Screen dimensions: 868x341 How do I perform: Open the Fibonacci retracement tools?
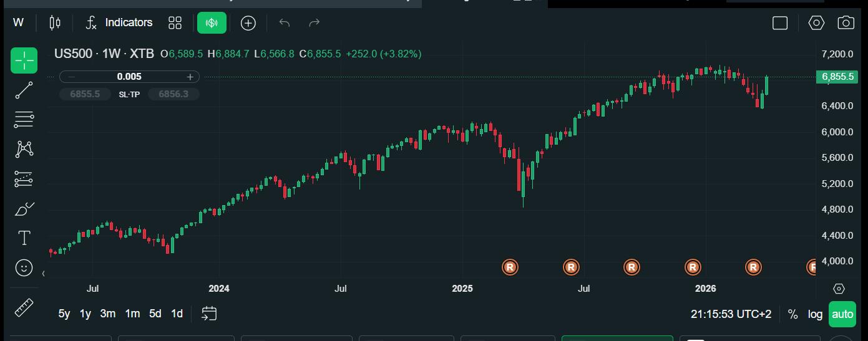click(x=24, y=120)
